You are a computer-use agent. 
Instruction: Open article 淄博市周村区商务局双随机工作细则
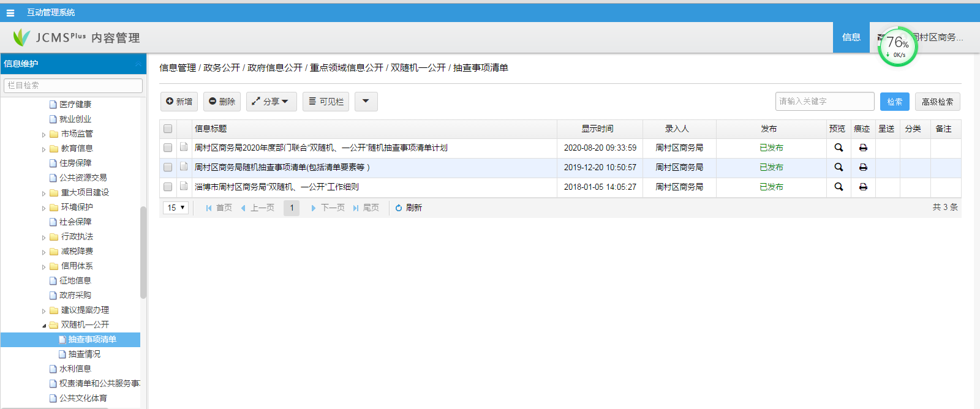tap(277, 187)
